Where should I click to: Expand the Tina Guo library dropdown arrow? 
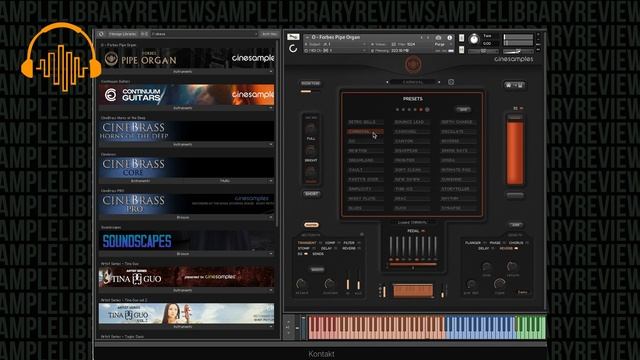point(271,290)
